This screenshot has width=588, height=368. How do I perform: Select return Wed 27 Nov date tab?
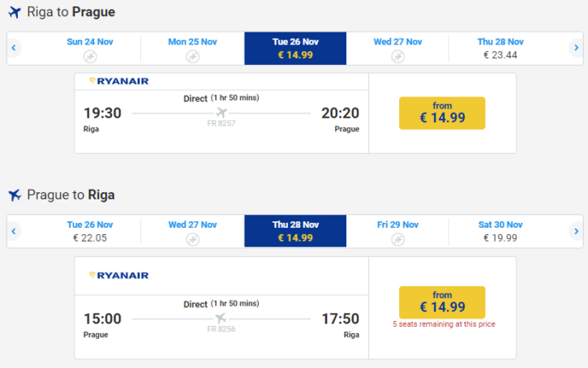[193, 231]
